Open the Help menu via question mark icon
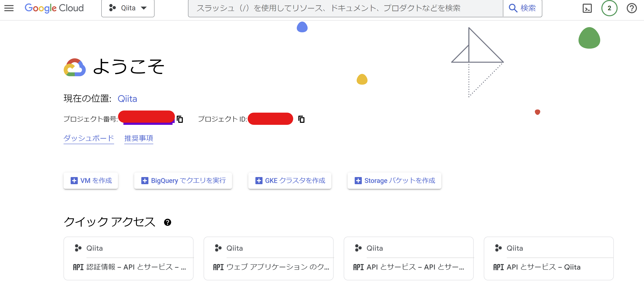Viewport: 644px width, 285px height. pos(631,8)
